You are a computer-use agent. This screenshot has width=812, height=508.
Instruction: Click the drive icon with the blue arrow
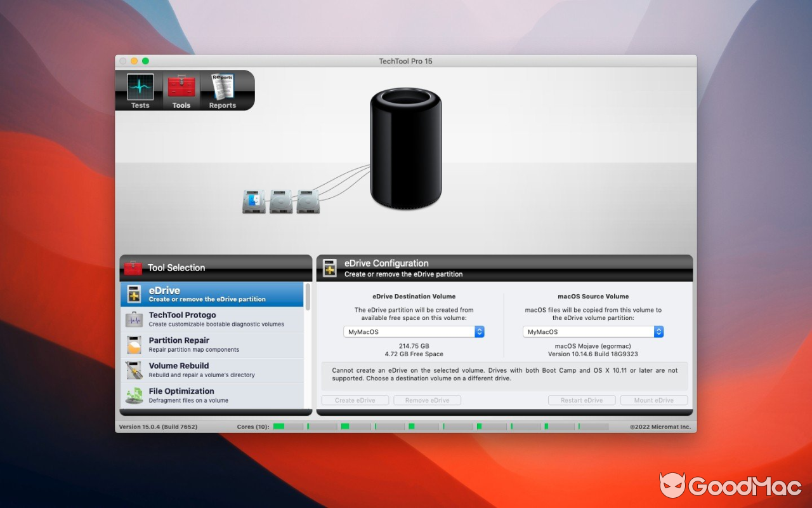click(253, 200)
